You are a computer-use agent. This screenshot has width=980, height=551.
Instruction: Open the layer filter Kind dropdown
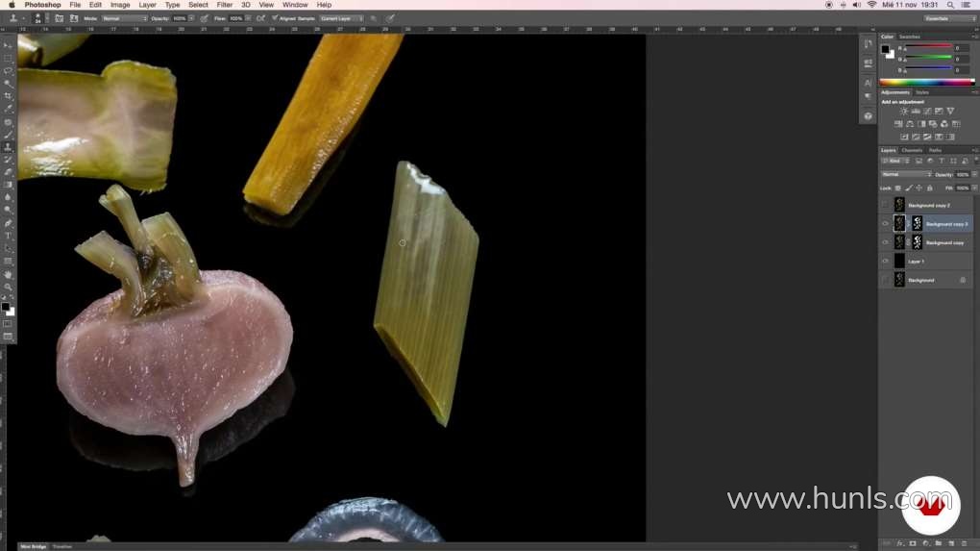[895, 162]
